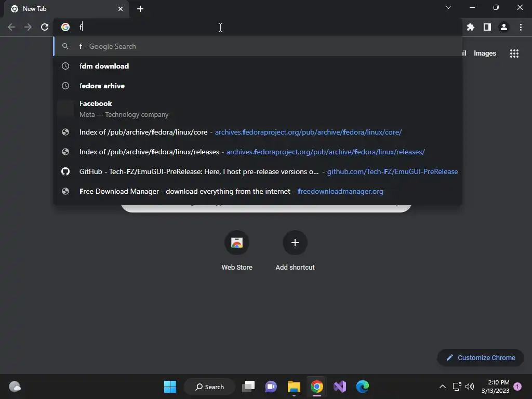
Task: Click Customize Chrome button
Action: (481, 357)
